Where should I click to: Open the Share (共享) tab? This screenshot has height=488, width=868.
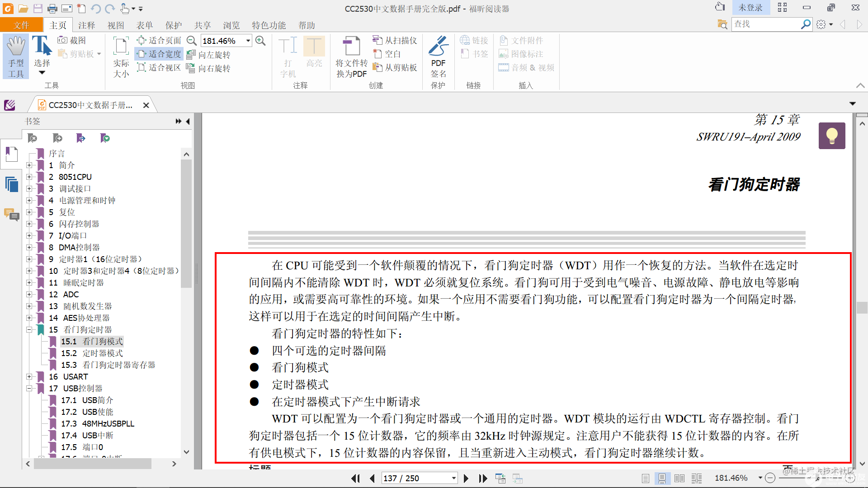click(x=202, y=25)
